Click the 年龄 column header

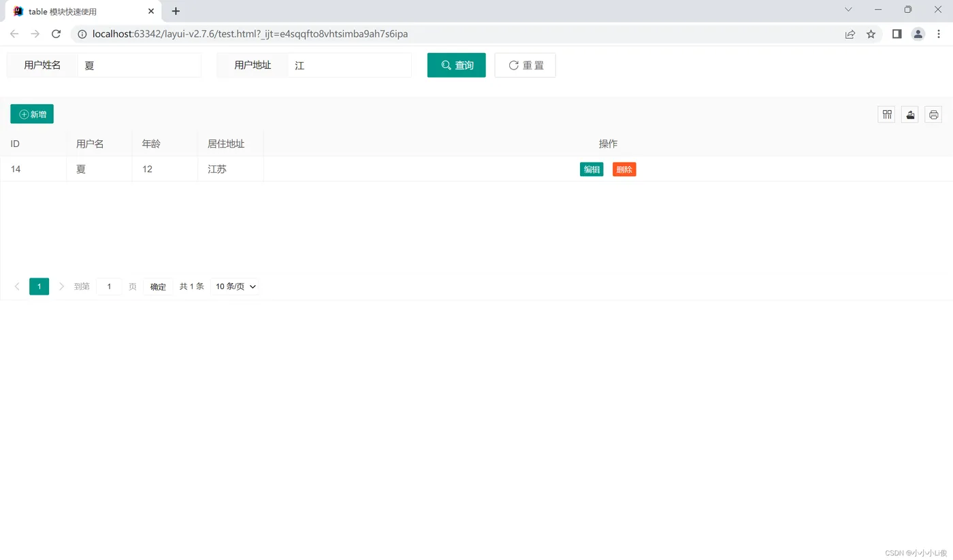(165, 144)
